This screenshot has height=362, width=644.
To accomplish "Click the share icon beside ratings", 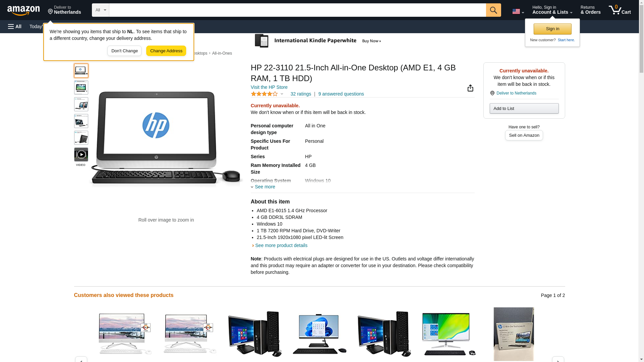I will click(470, 88).
